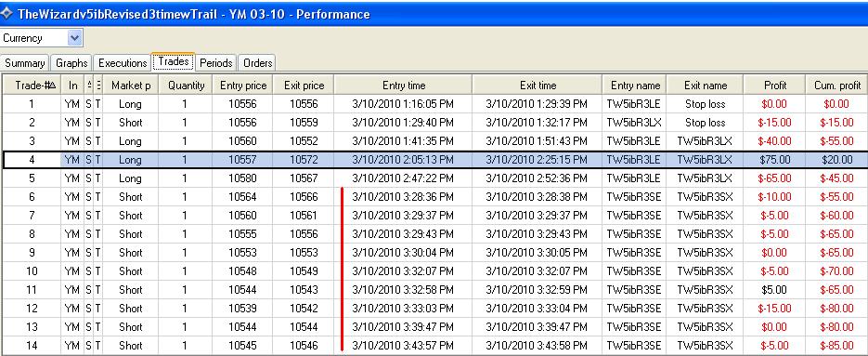
Task: Sort by Exit time column header
Action: pos(538,86)
